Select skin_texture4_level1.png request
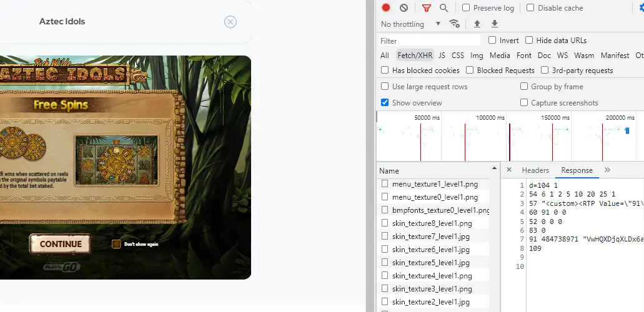The image size is (644, 312). tap(433, 276)
